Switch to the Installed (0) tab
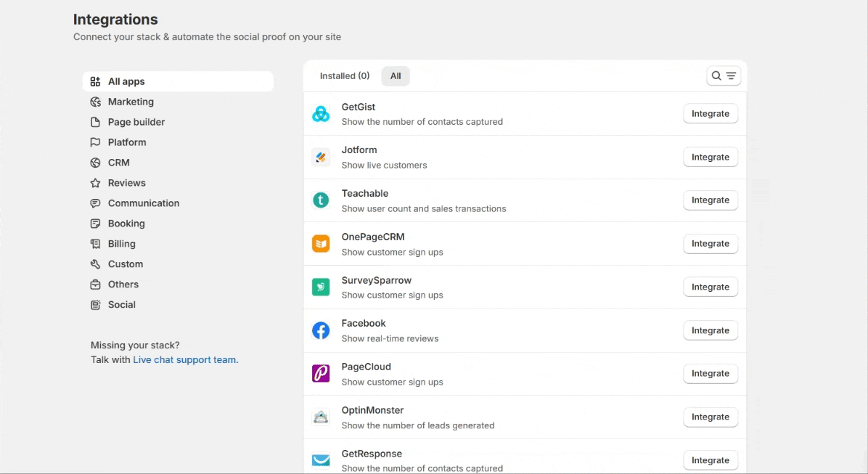 [x=345, y=76]
